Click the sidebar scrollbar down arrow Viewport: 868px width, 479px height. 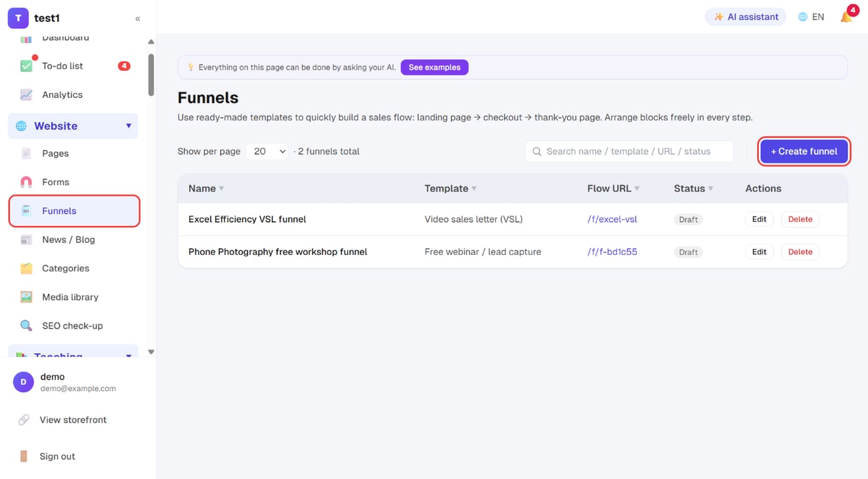151,352
